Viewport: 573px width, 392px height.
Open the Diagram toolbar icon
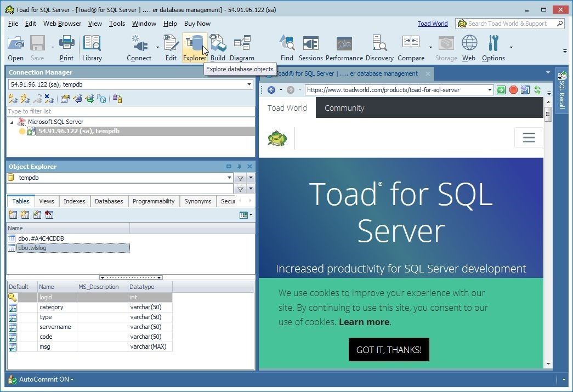(242, 43)
